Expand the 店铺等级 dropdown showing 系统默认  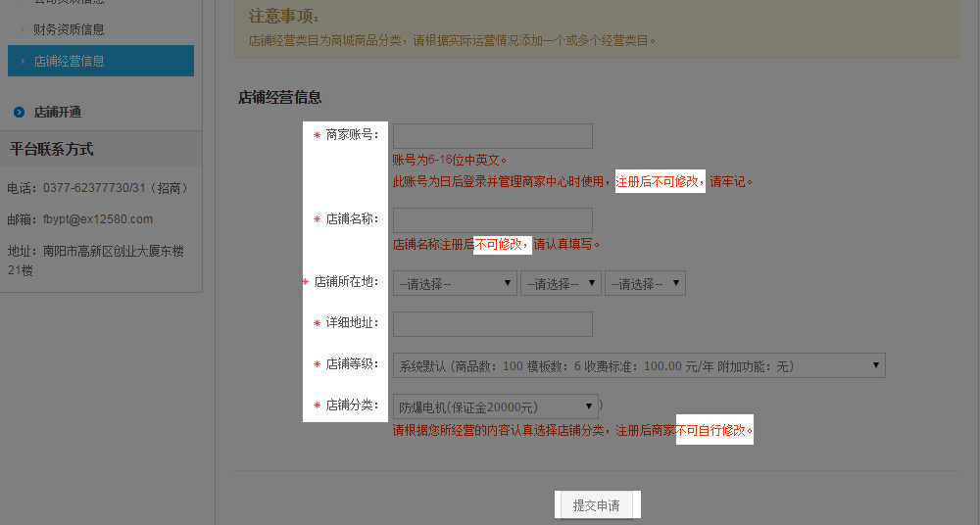pyautogui.click(x=638, y=366)
